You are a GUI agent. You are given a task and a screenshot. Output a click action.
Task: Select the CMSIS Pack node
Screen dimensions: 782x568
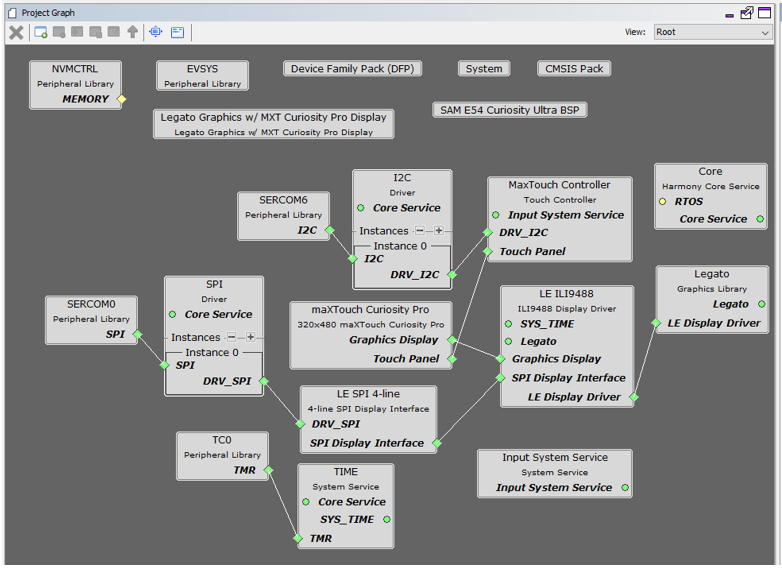pos(574,68)
